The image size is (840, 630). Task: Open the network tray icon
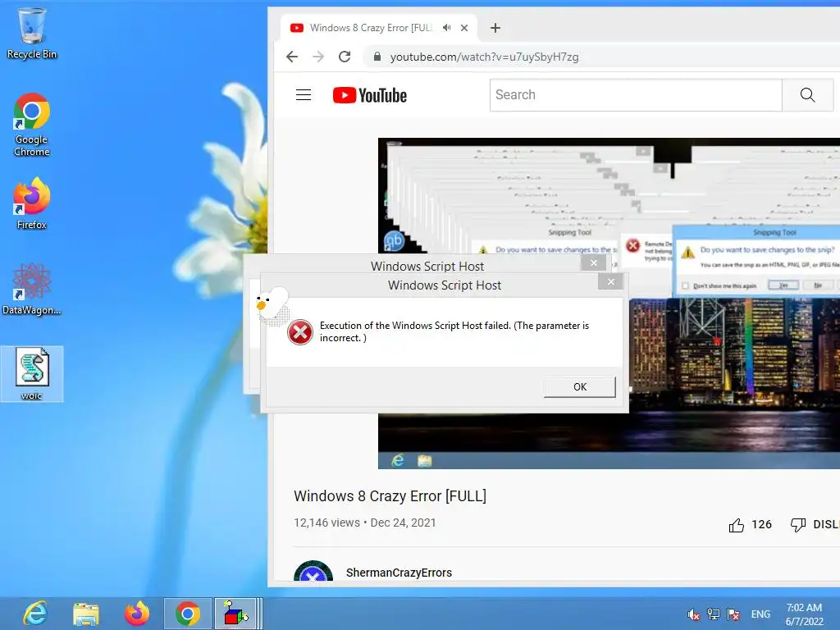point(714,614)
